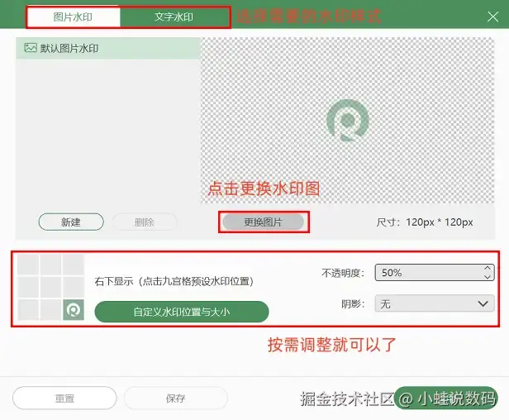
Task: Select top-left cell of position grid
Action: pyautogui.click(x=28, y=265)
